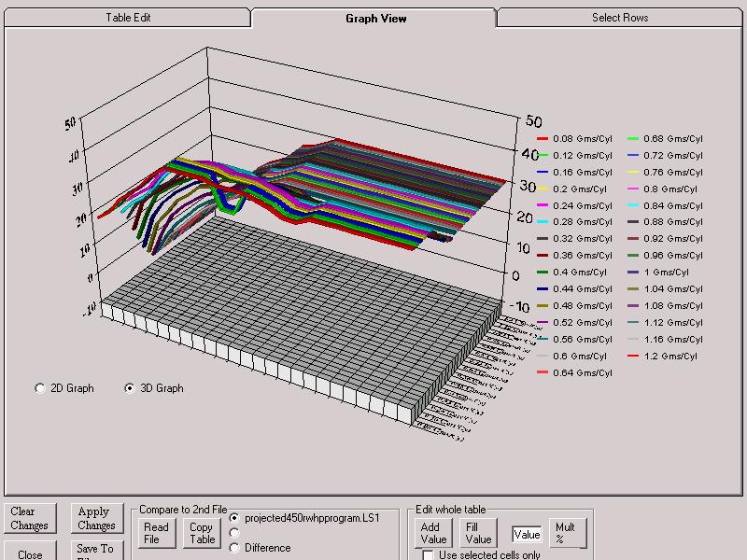The width and height of the screenshot is (747, 560).
Task: Select the 3D Graph radio button
Action: [x=129, y=388]
